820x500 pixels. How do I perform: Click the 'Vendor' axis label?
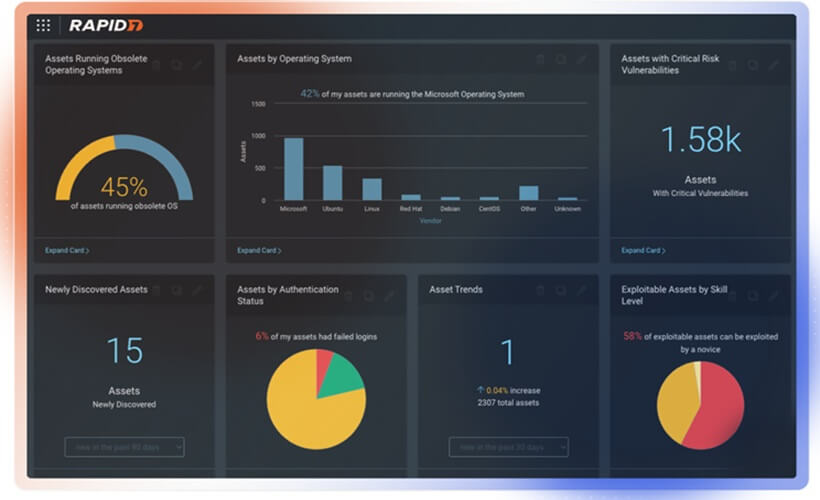[430, 221]
